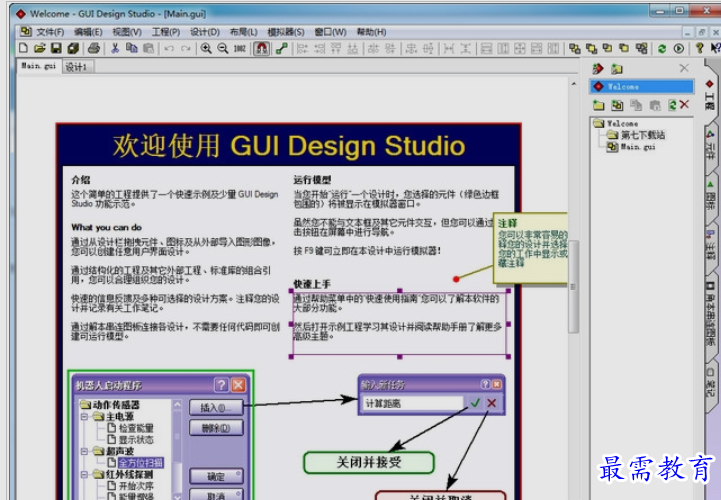The image size is (721, 500).
Task: Switch to the 设计1 tab
Action: click(76, 67)
